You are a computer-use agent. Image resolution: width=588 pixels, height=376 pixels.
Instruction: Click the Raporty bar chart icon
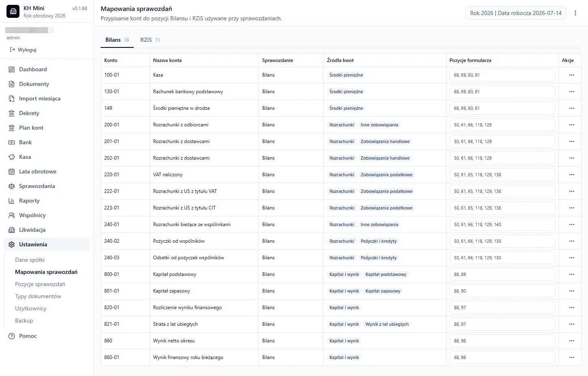coord(11,201)
